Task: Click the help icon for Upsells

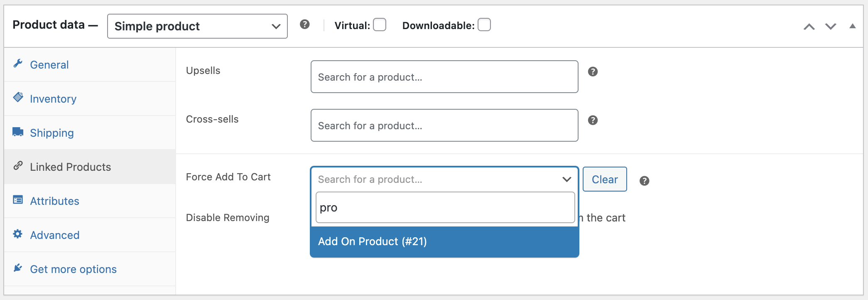Action: (593, 71)
